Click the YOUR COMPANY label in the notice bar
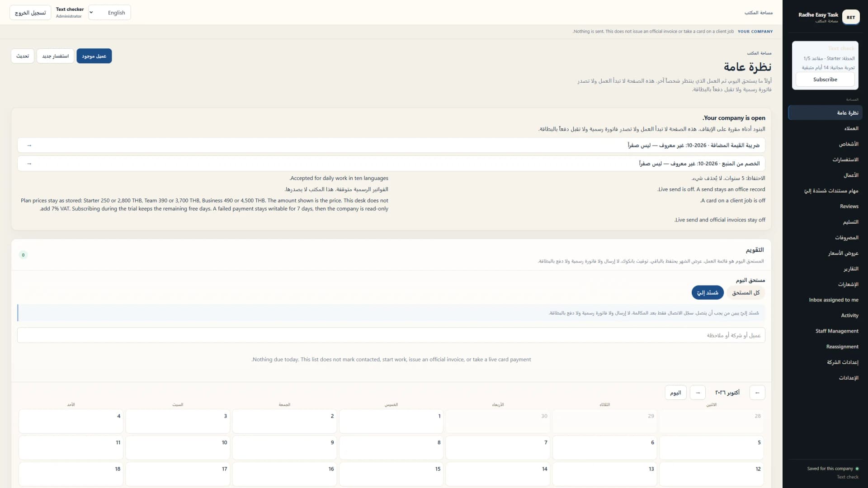 755,32
